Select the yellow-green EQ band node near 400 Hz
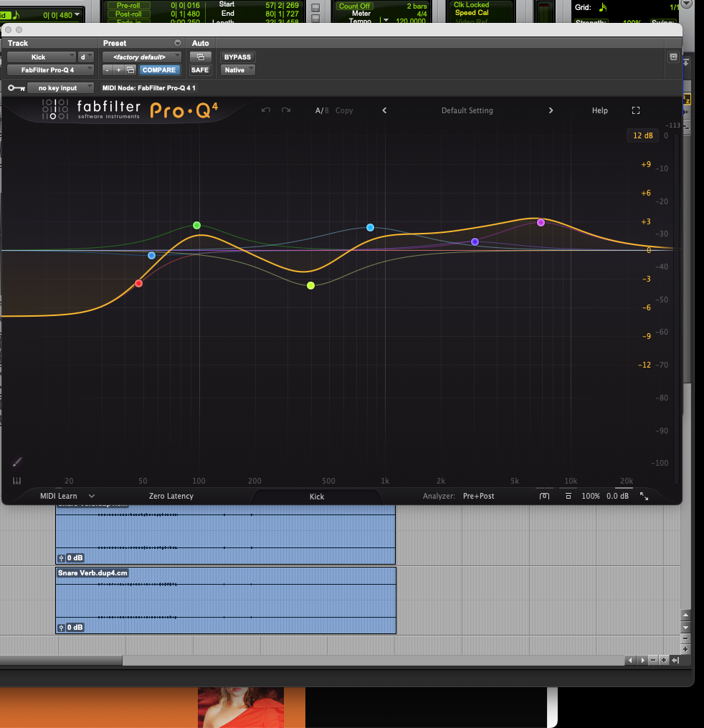This screenshot has height=728, width=704. click(310, 285)
